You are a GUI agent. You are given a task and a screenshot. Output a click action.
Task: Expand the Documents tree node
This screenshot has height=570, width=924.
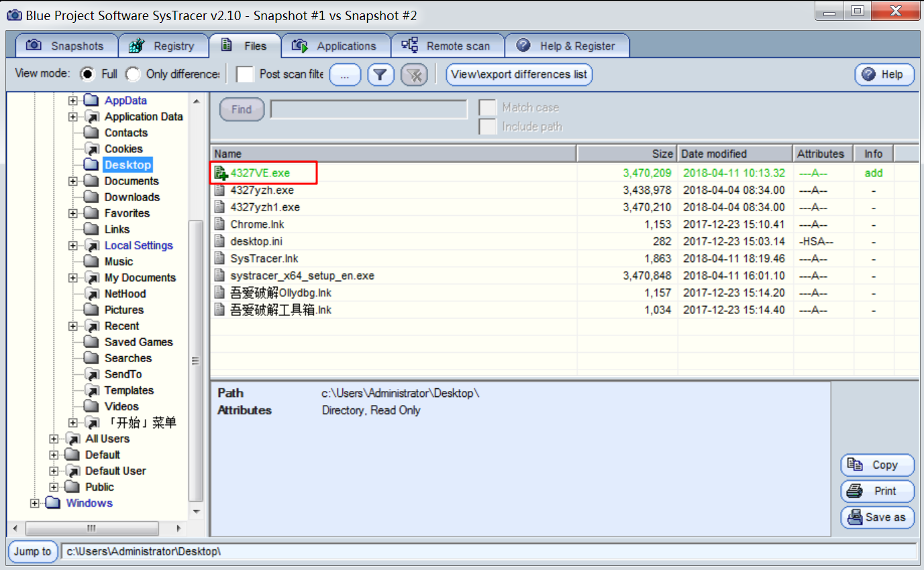73,181
